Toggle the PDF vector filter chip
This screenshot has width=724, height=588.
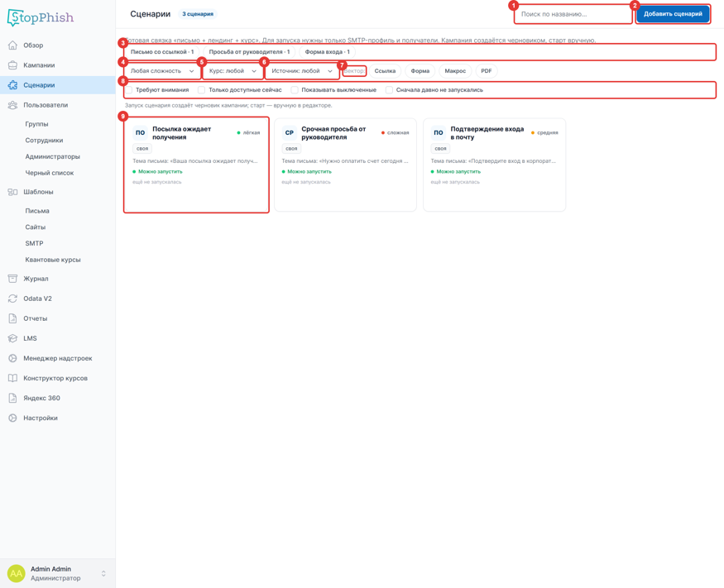pyautogui.click(x=487, y=71)
